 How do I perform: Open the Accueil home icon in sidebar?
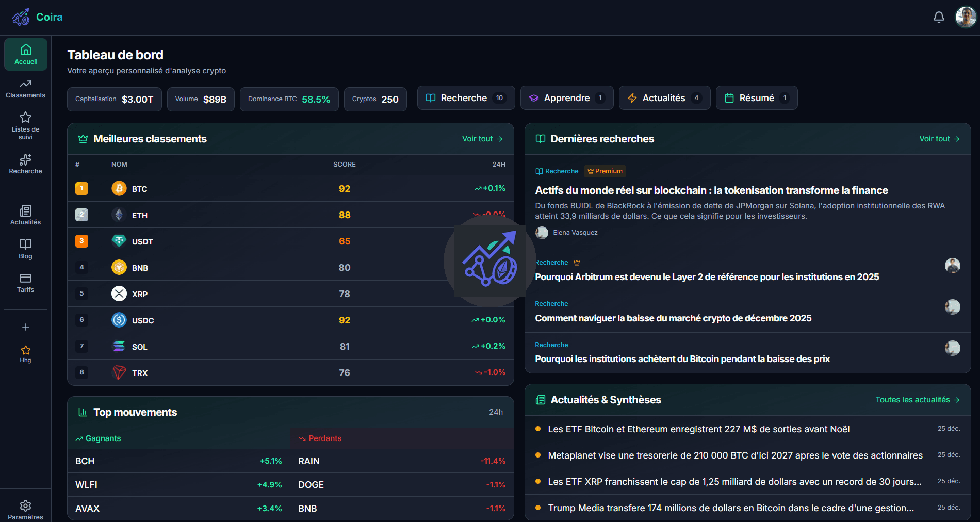(26, 50)
